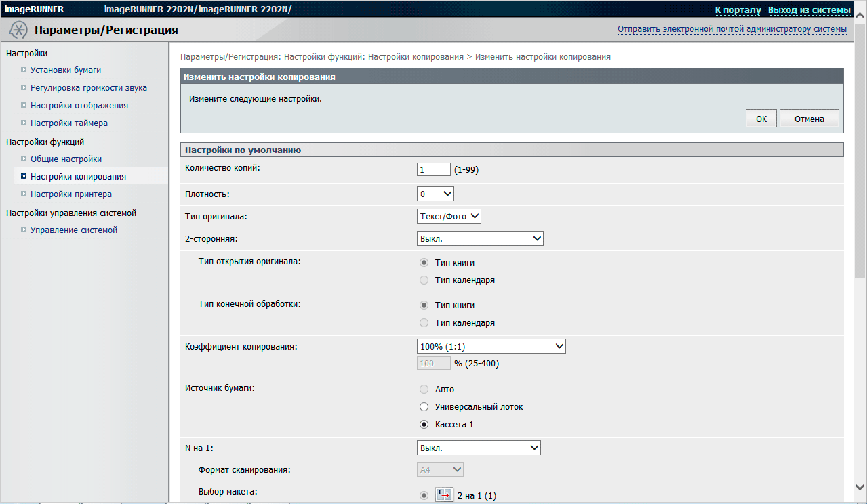Open the Плотность dropdown
The height and width of the screenshot is (504, 867).
click(435, 194)
